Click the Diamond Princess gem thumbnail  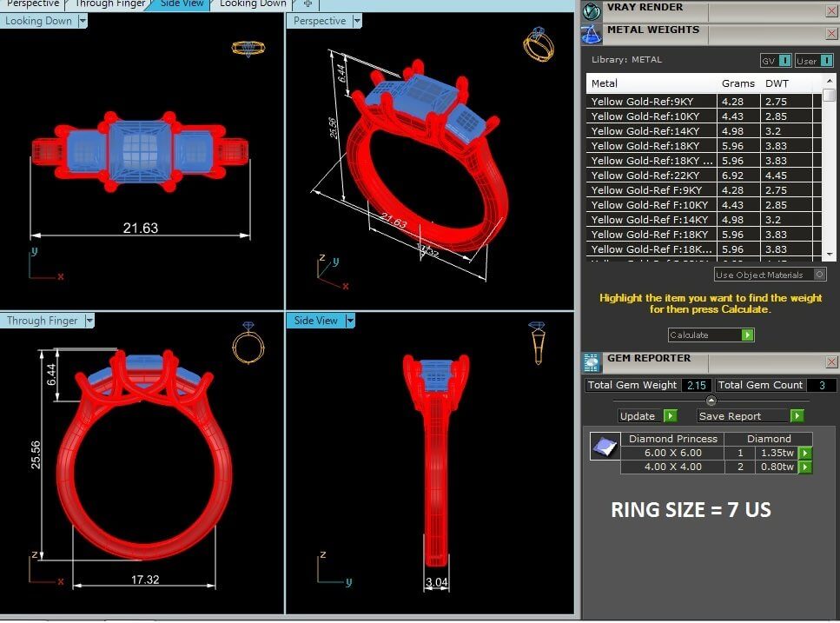tap(603, 447)
